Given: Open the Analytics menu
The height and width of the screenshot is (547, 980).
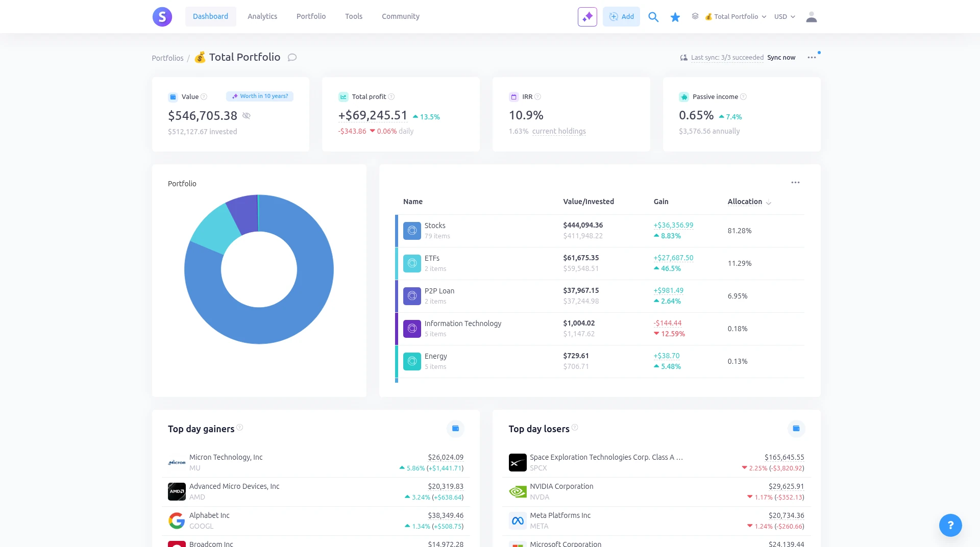Looking at the screenshot, I should [262, 16].
